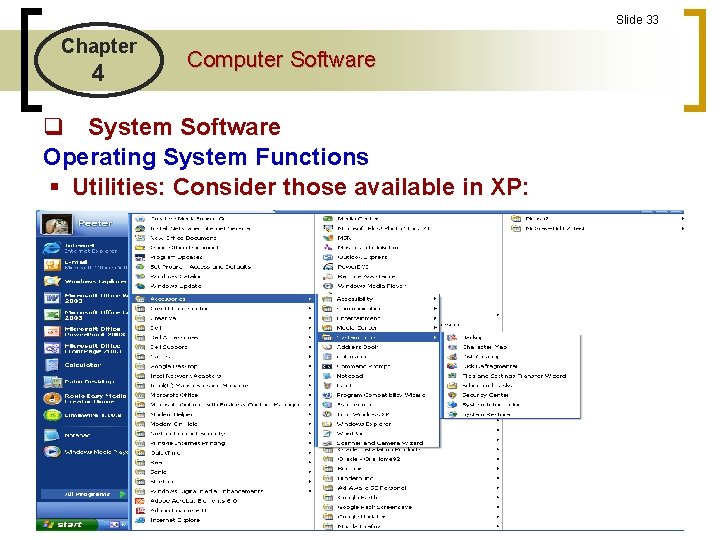Expand the Entertainment submenu arrow

pos(434,318)
